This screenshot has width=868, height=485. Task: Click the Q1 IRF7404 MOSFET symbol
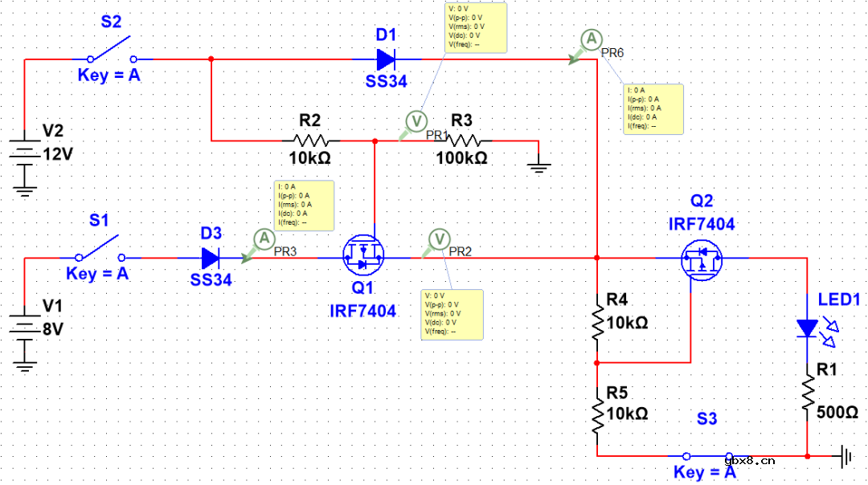pos(364,255)
